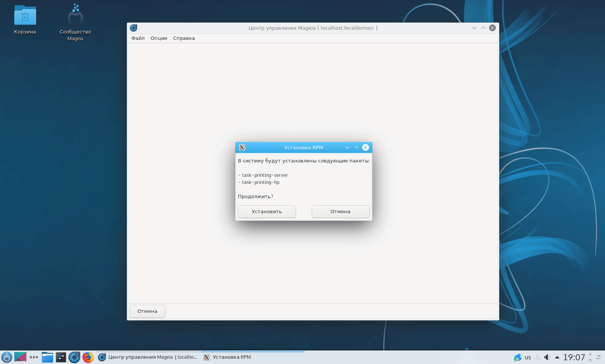The width and height of the screenshot is (605, 364).
Task: Click Отмена in the RPM install dialog
Action: (x=341, y=212)
